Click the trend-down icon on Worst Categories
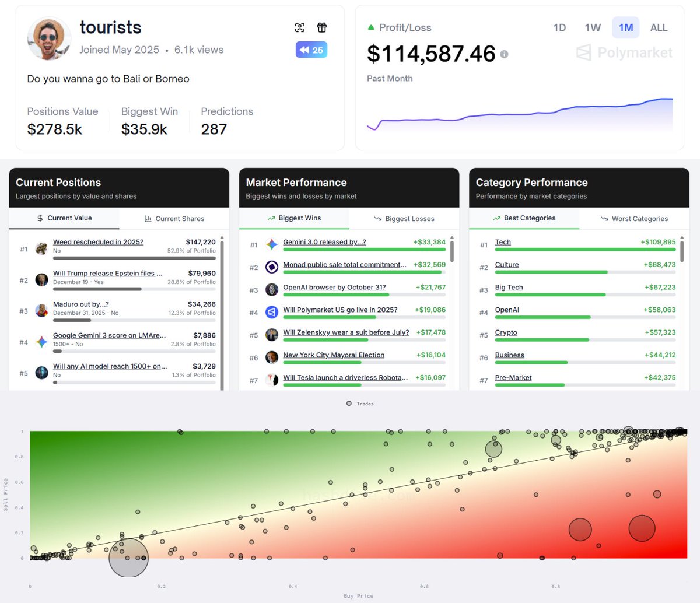The height and width of the screenshot is (603, 700). [x=604, y=219]
